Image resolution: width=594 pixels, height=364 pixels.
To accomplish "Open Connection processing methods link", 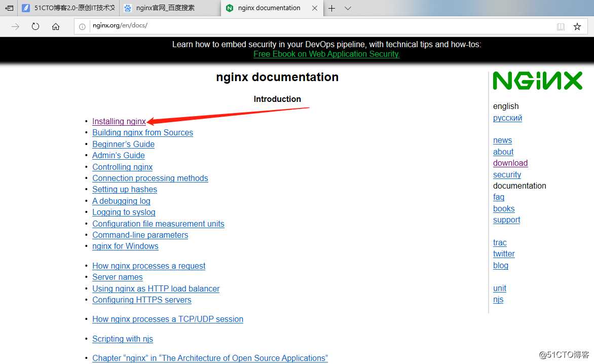I will pyautogui.click(x=150, y=178).
